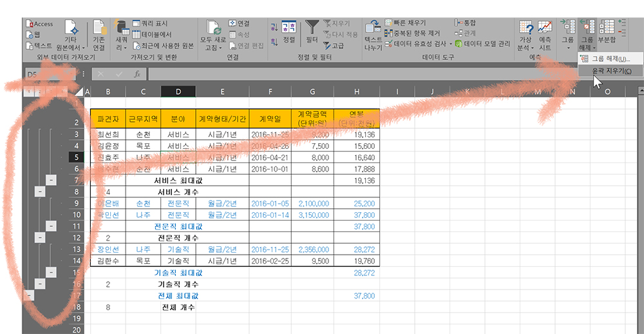Click the 연봉 header cell

[x=357, y=119]
